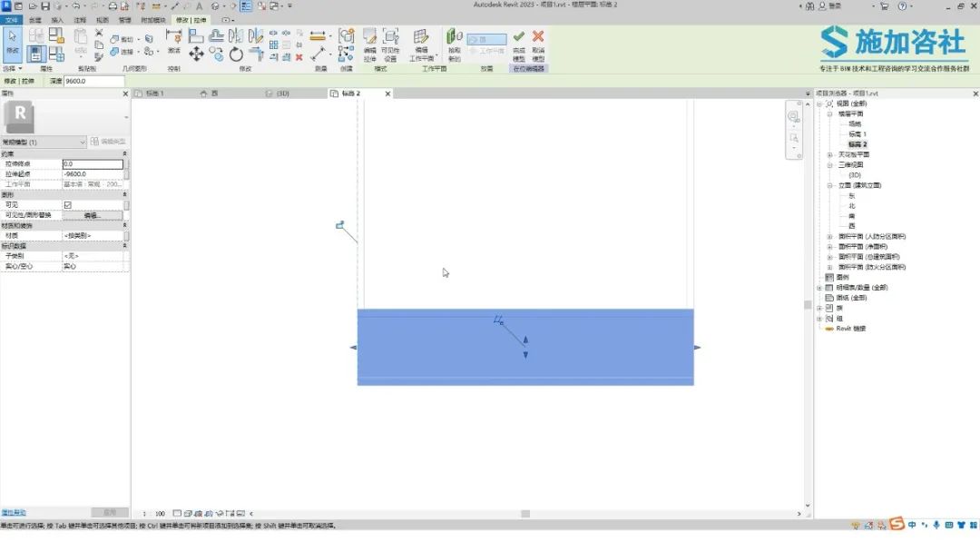Toggle the 可见 (Visible) checkbox

(67, 205)
